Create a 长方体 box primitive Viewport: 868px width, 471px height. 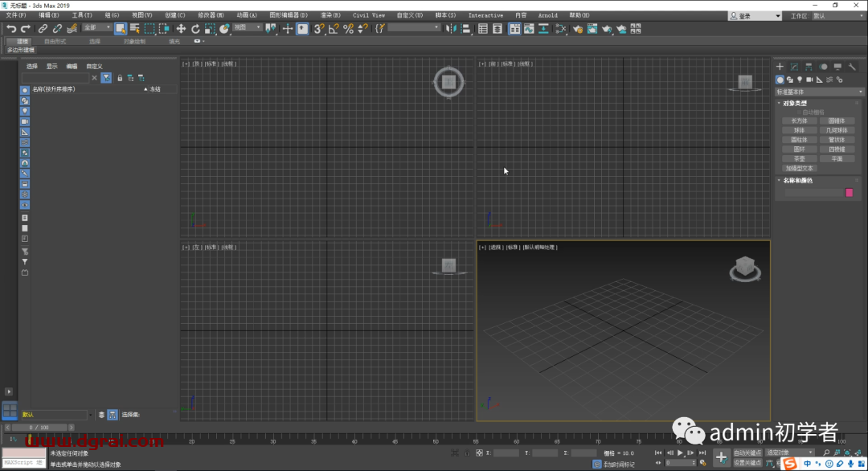(x=800, y=121)
